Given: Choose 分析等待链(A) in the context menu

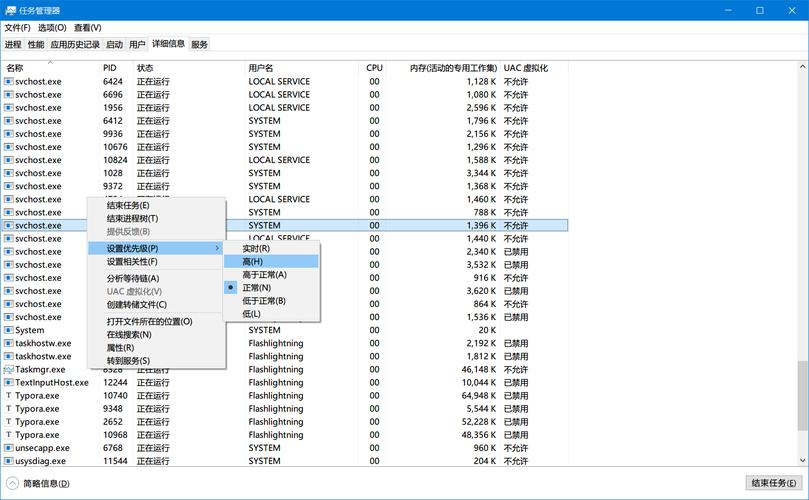Looking at the screenshot, I should 157,279.
